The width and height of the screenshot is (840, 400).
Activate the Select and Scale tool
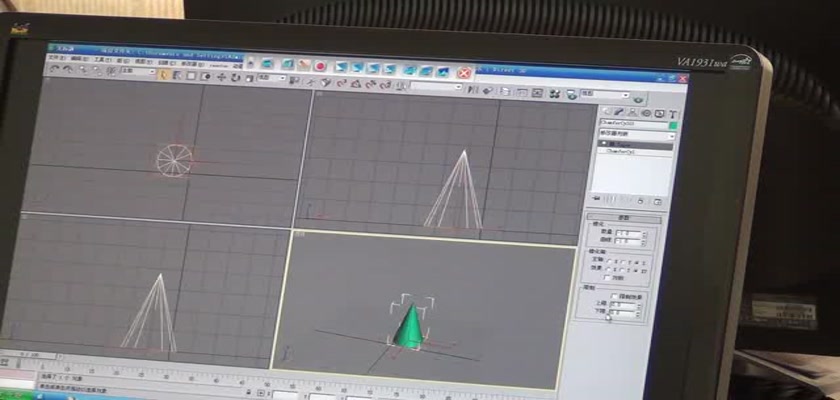pyautogui.click(x=249, y=79)
